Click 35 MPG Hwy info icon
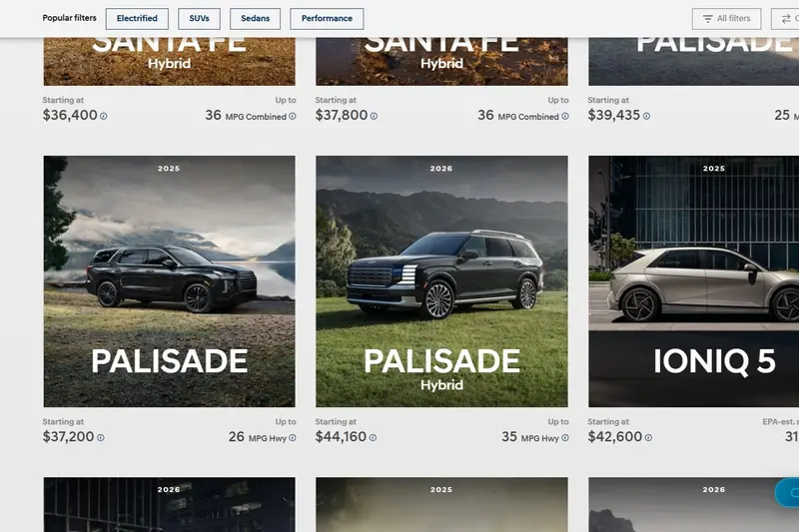This screenshot has width=799, height=532. [565, 438]
